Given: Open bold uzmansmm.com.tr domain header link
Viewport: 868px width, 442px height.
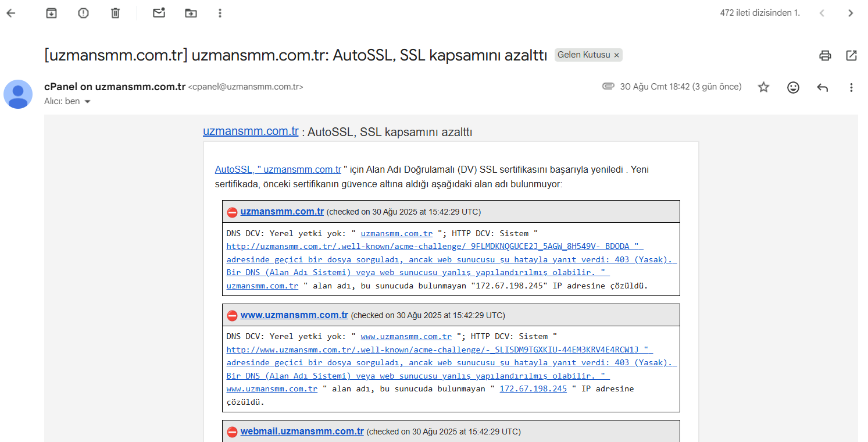Looking at the screenshot, I should (x=282, y=211).
